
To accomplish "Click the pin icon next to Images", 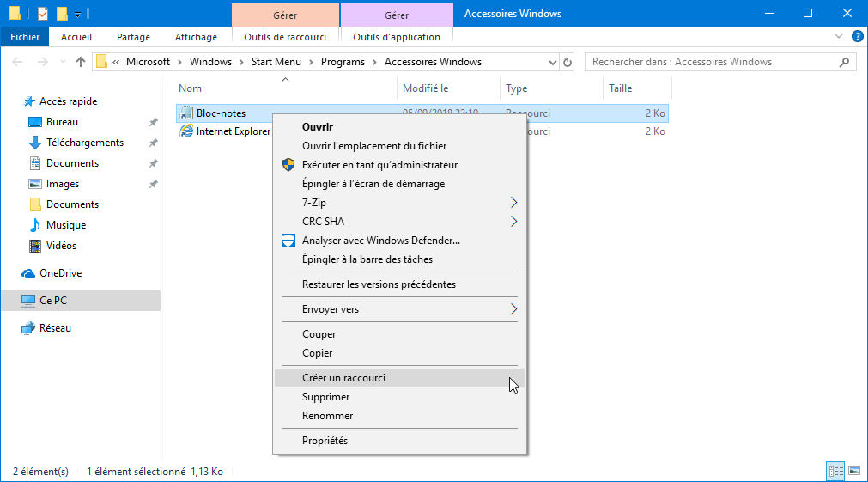I will 154,184.
